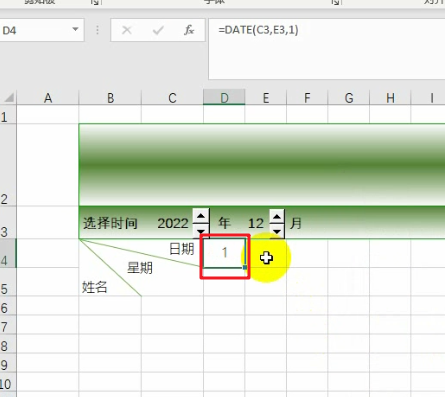445x397 pixels.
Task: Click the 年 label cell
Action: point(224,222)
